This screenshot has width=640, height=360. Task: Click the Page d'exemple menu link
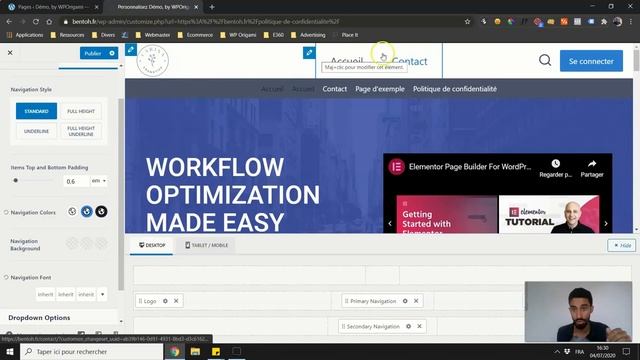tap(380, 89)
